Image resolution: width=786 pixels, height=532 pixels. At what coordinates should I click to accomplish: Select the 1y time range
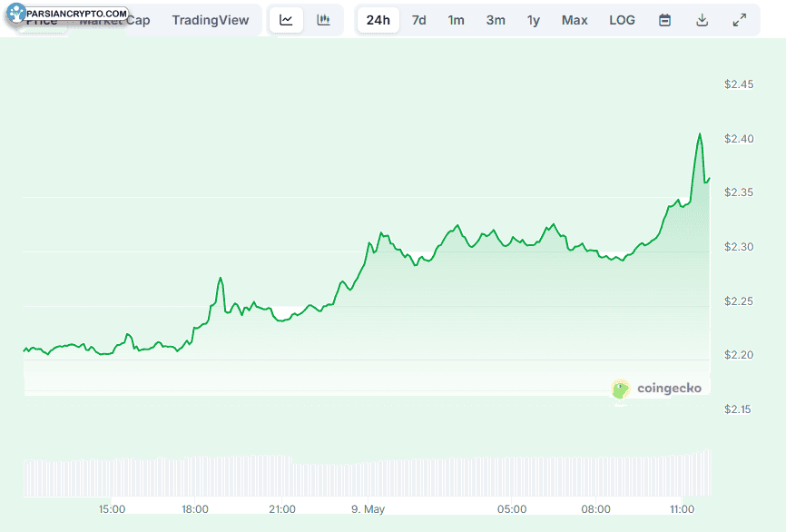(x=534, y=20)
